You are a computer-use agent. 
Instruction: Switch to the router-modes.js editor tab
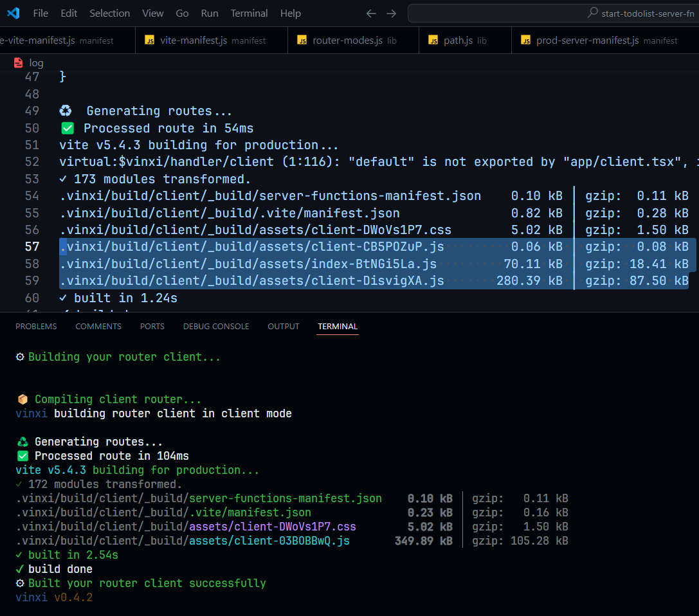coord(354,40)
